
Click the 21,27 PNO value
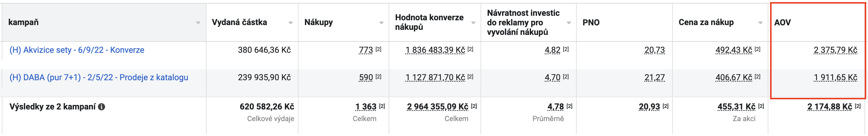pyautogui.click(x=655, y=78)
